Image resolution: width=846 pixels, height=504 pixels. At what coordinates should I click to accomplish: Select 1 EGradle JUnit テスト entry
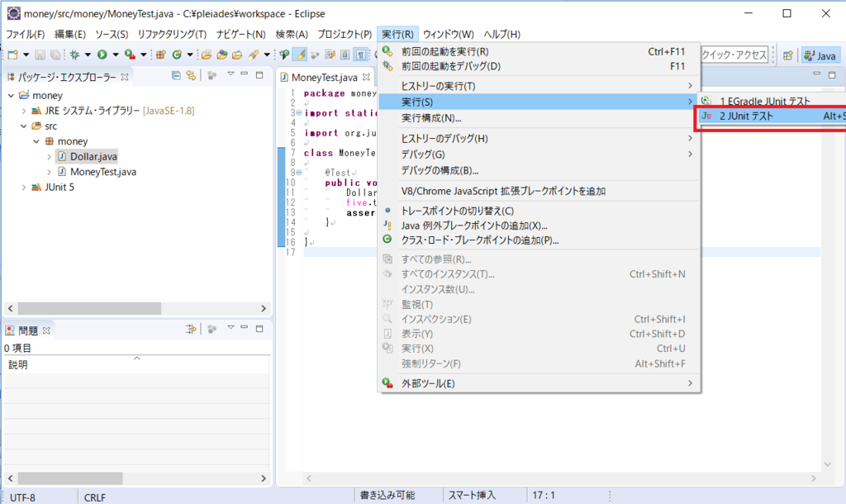[772, 101]
